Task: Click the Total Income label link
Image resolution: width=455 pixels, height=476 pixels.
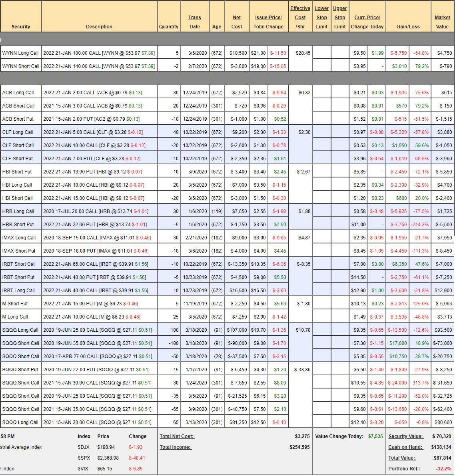Action: click(x=176, y=447)
